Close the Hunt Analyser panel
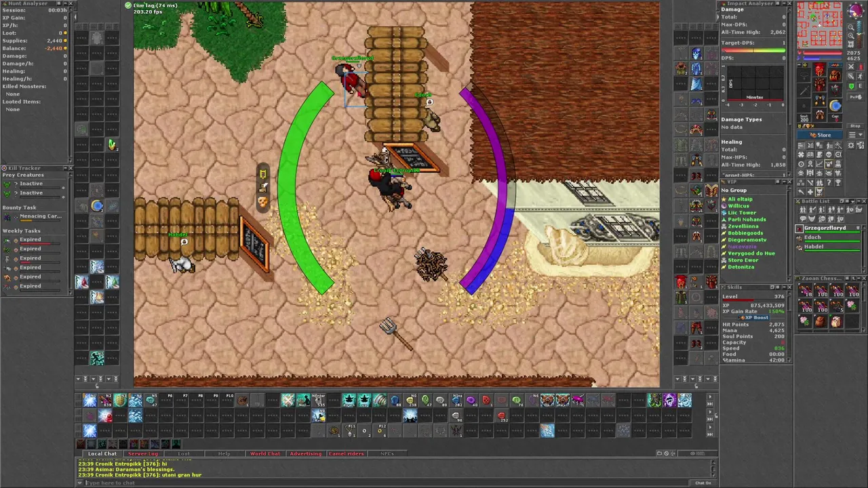Screen dimensions: 868x488 click(70, 3)
